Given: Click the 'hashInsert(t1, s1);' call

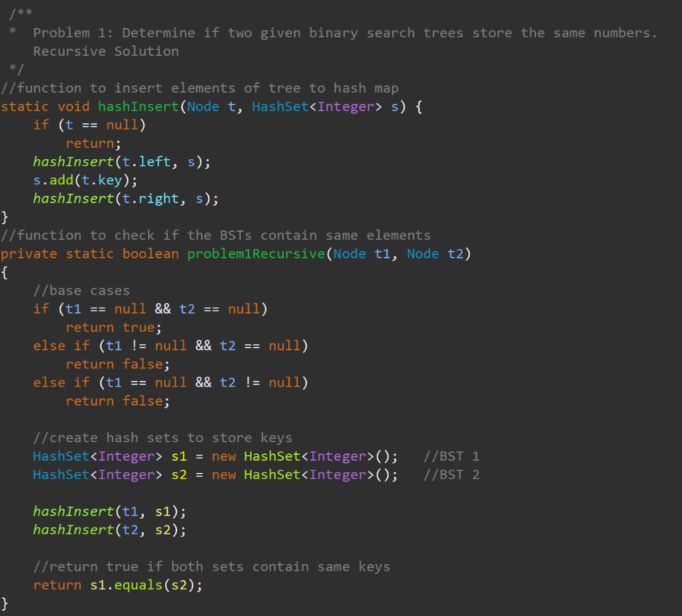Looking at the screenshot, I should pyautogui.click(x=110, y=511).
